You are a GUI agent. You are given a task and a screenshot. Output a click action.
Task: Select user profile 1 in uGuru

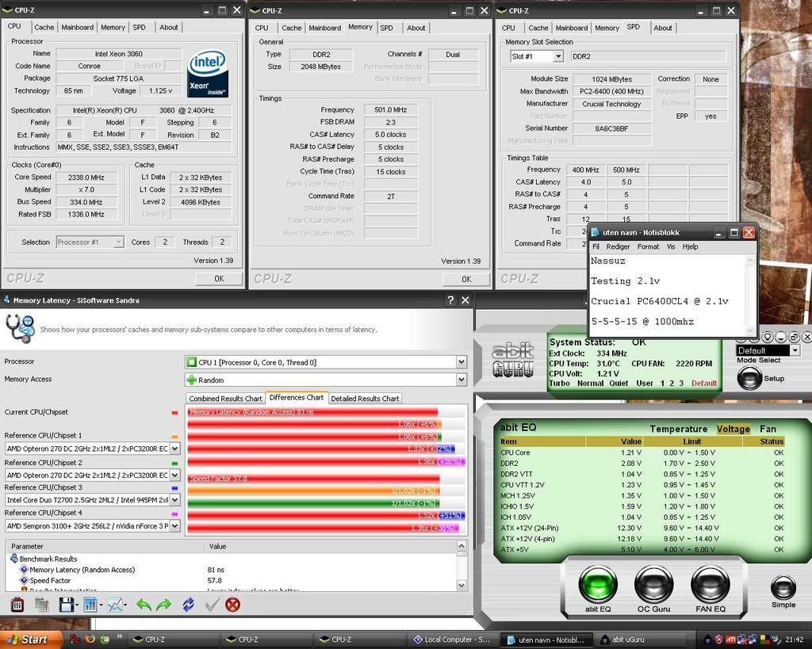[x=662, y=383]
